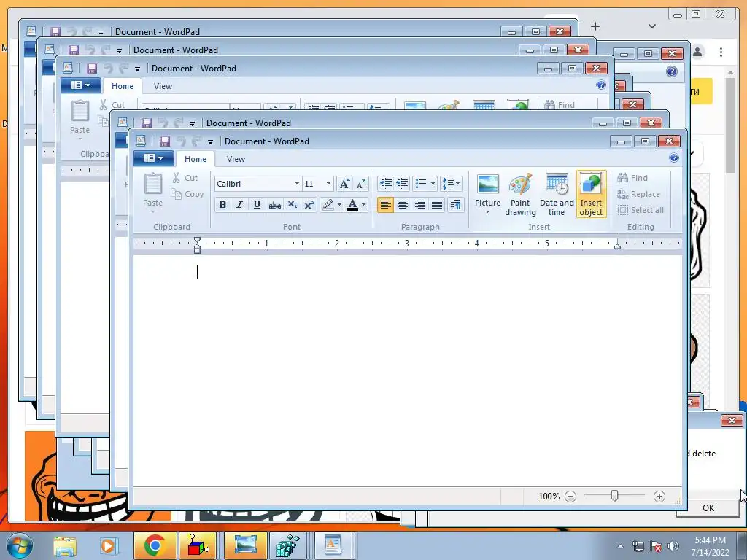Toggle Italic formatting in front WordPad
Viewport: 747px width, 560px height.
239,205
